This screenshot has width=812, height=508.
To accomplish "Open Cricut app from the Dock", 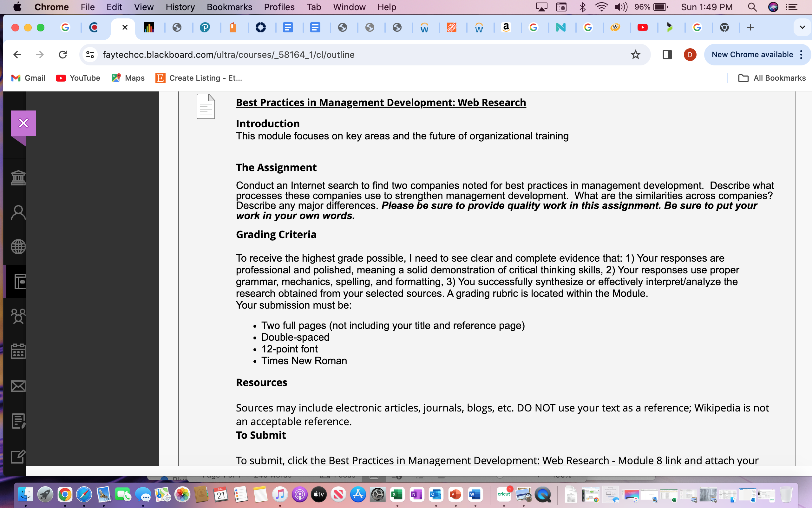I will tap(504, 494).
